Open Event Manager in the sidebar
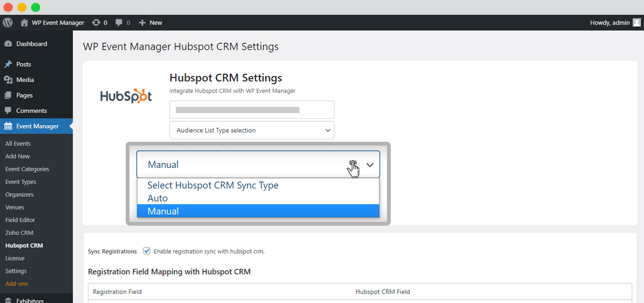The width and height of the screenshot is (644, 303). pos(36,126)
